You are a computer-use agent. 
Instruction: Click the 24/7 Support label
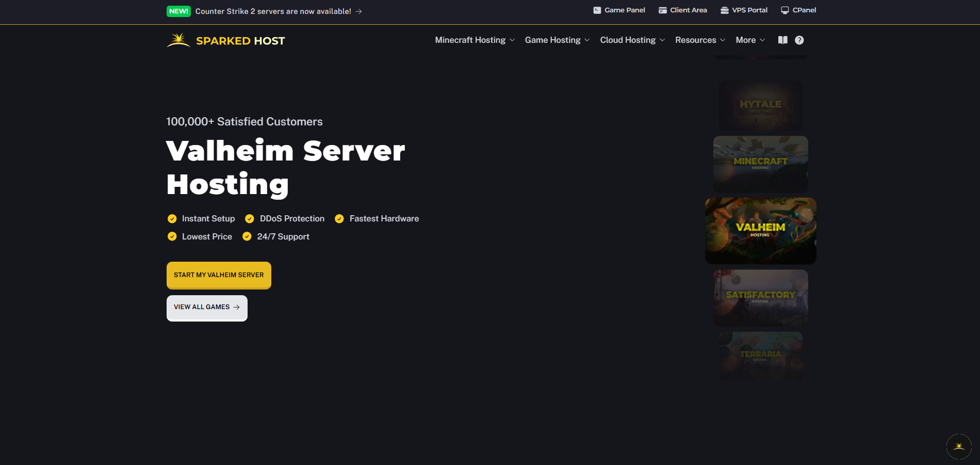click(x=283, y=236)
